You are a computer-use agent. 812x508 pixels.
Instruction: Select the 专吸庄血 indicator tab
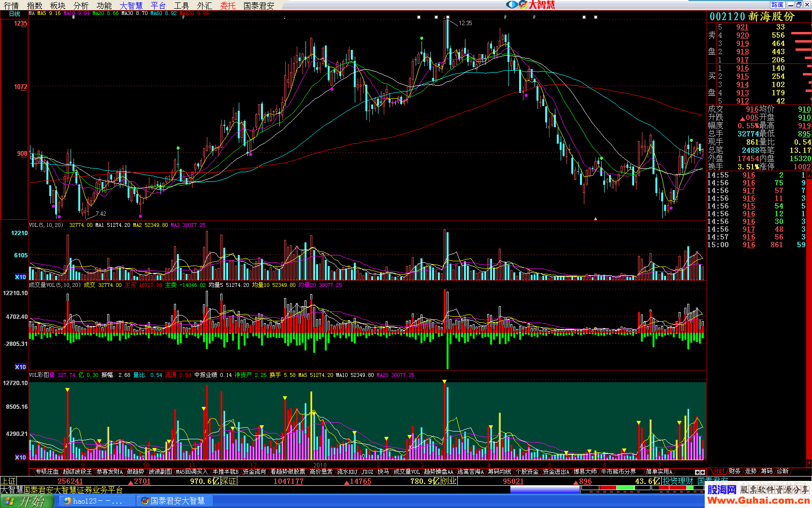point(47,472)
